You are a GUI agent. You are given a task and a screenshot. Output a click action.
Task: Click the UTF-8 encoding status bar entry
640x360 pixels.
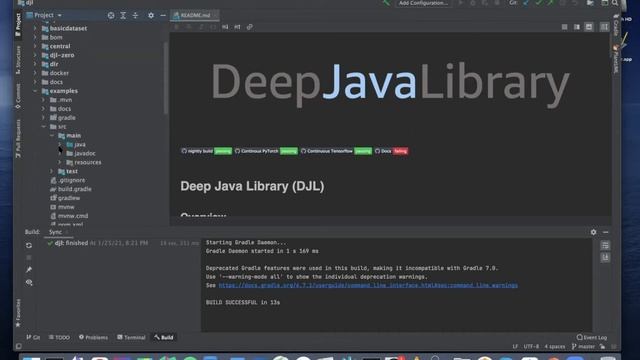pos(531,347)
